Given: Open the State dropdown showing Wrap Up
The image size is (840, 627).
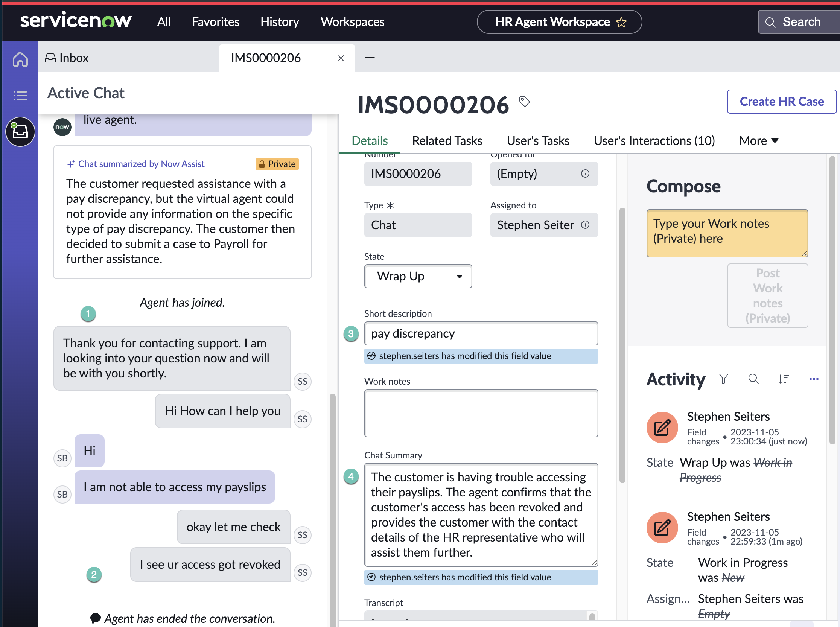Looking at the screenshot, I should pyautogui.click(x=418, y=276).
